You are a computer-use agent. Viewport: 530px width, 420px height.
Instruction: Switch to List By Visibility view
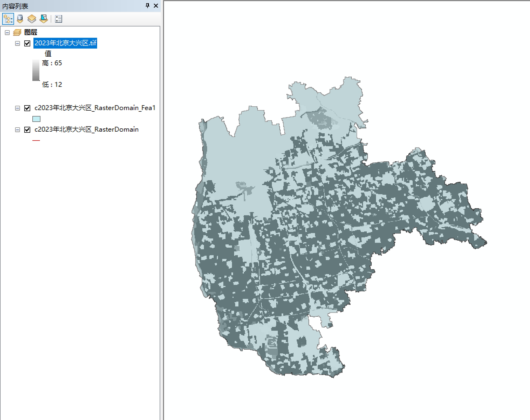pos(32,19)
